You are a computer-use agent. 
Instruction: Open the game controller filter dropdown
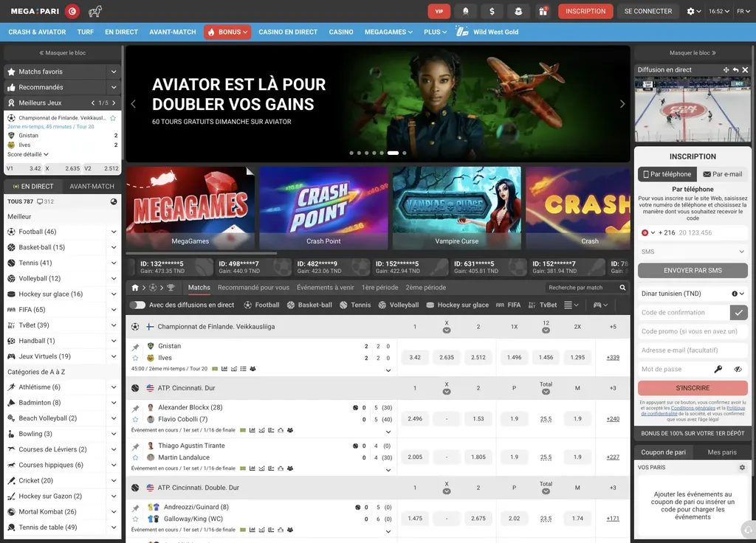[600, 305]
